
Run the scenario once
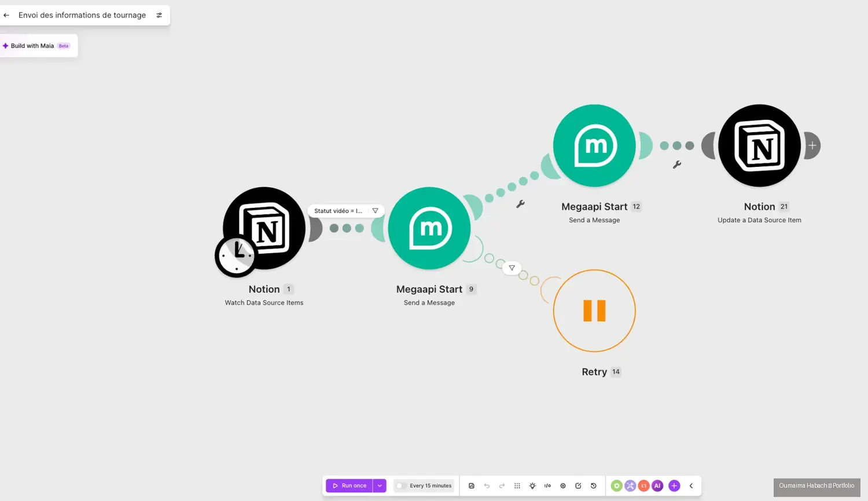tap(349, 486)
